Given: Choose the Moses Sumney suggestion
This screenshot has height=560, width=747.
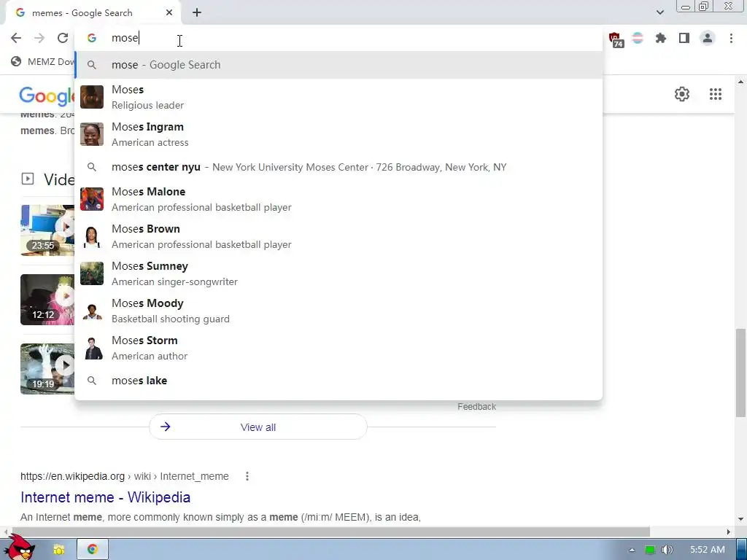Looking at the screenshot, I should click(338, 273).
